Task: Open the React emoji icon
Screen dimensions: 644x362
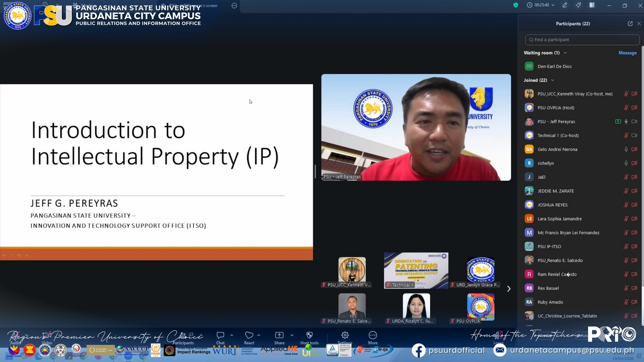Action: click(249, 335)
